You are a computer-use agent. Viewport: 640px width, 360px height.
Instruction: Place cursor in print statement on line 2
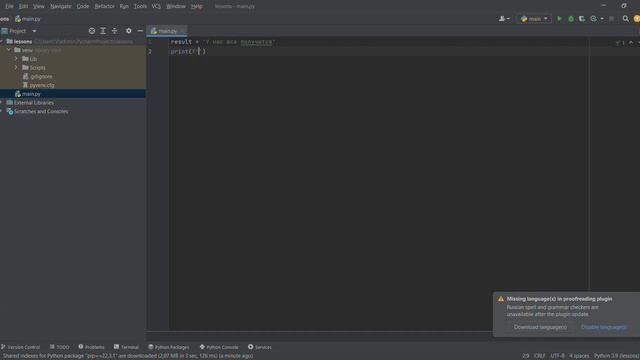click(x=188, y=51)
